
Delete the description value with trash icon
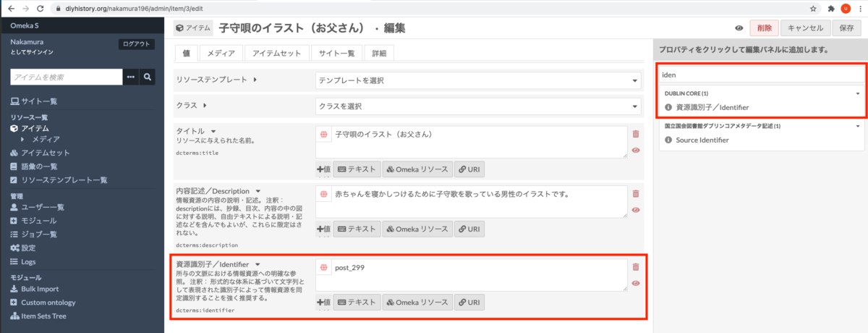[x=636, y=194]
